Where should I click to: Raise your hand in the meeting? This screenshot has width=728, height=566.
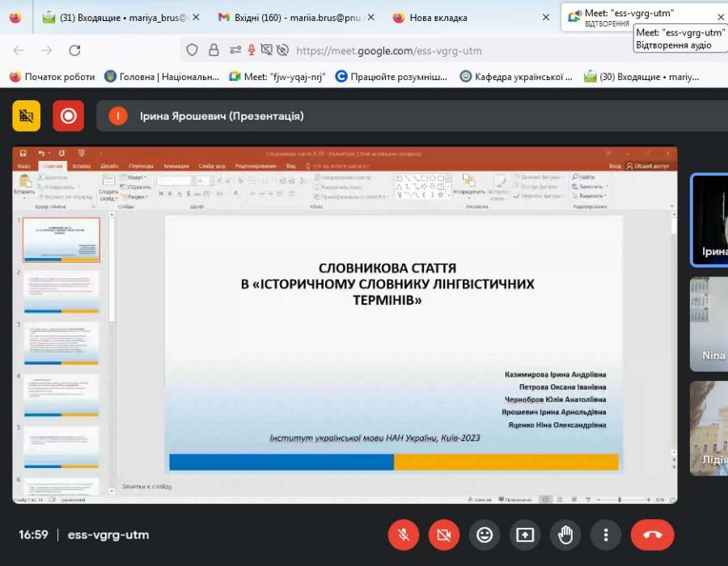[x=565, y=534]
